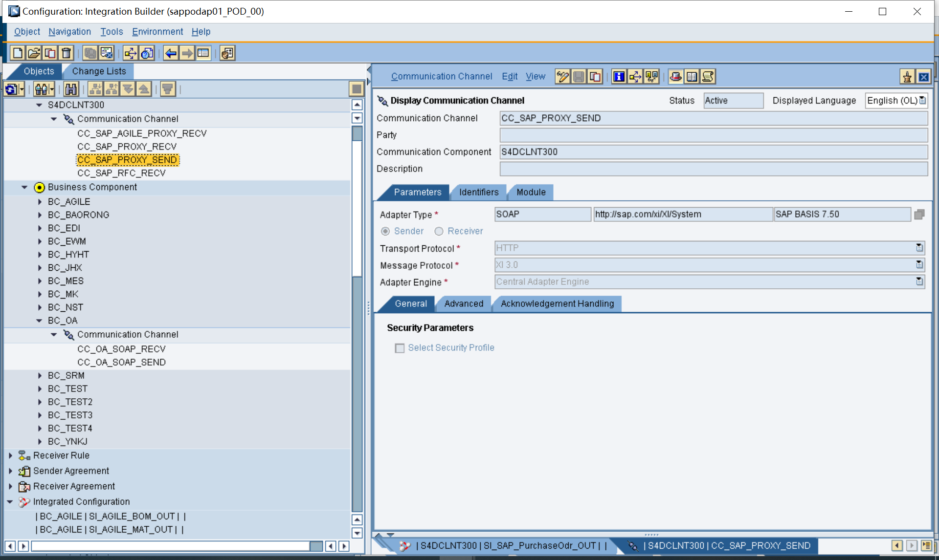Open the Edit menu of the channel editor
The image size is (939, 560).
[x=510, y=77]
